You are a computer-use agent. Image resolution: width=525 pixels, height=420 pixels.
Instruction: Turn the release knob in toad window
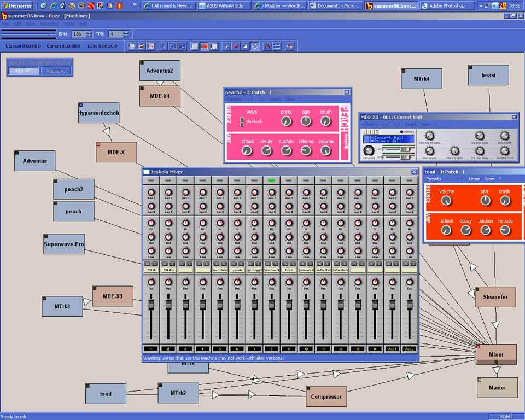(505, 230)
